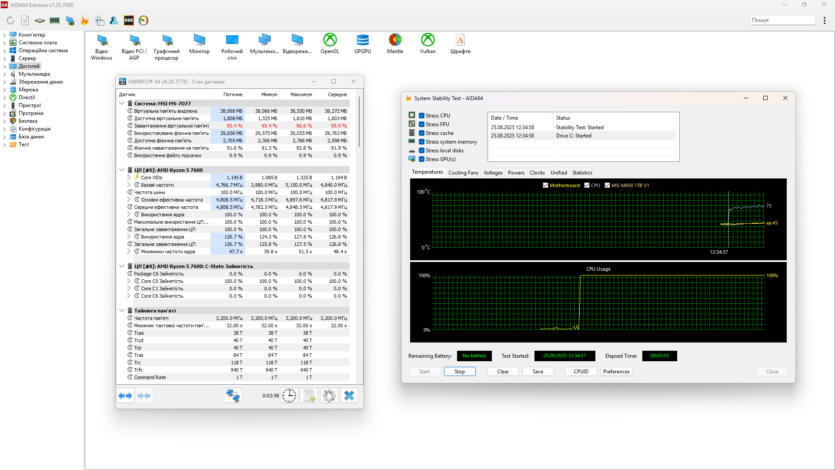Image resolution: width=835 pixels, height=470 pixels.
Task: Select Тест in AIDA64 tree
Action: point(24,144)
